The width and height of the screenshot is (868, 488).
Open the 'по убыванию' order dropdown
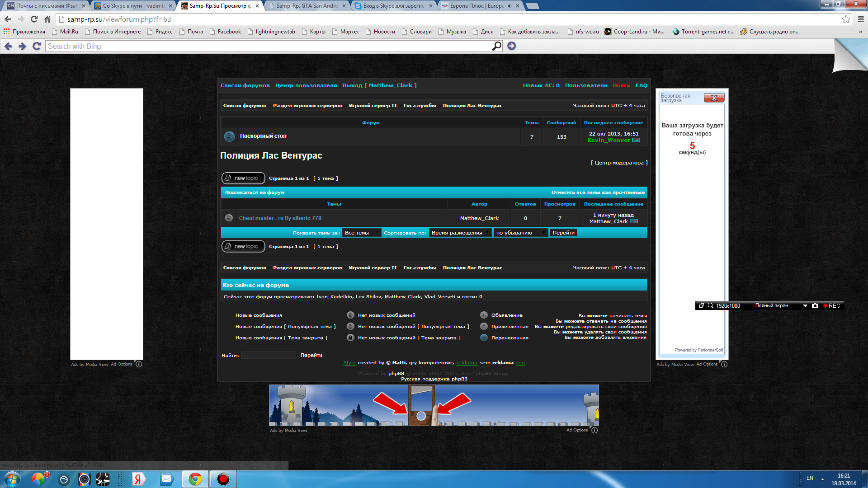point(520,233)
